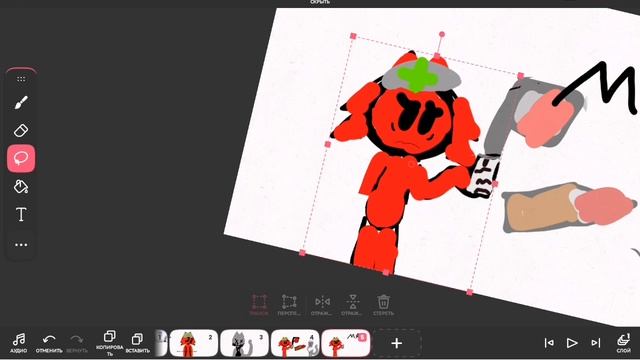
Task: Open more tools via three-dots
Action: [21, 245]
